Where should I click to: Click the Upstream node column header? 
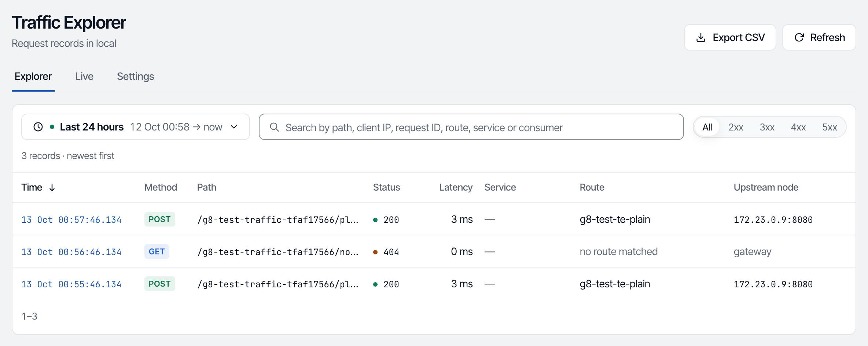click(x=766, y=187)
